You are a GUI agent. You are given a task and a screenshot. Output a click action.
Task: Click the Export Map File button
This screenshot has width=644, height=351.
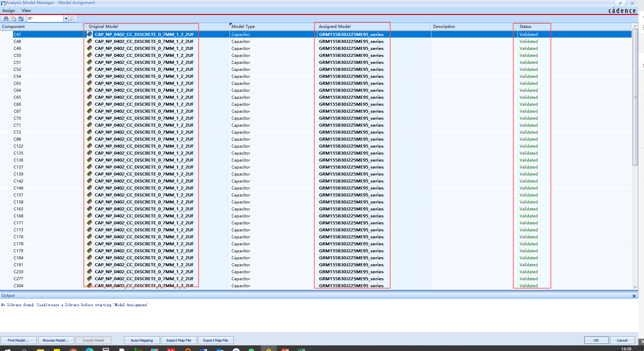click(216, 340)
